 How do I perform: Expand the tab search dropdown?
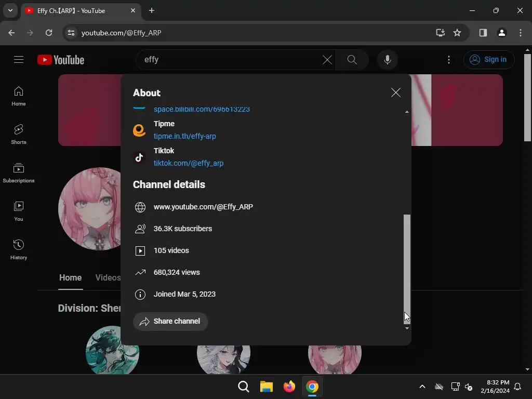pyautogui.click(x=10, y=10)
